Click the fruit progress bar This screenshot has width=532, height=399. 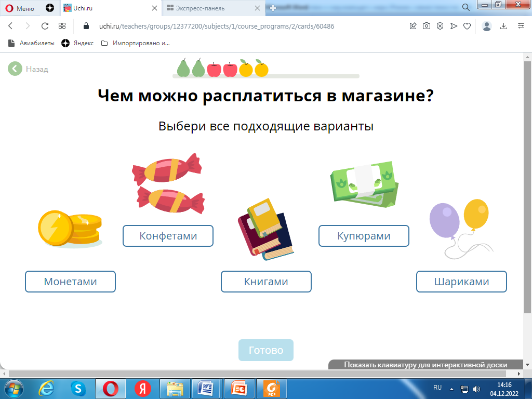click(265, 76)
